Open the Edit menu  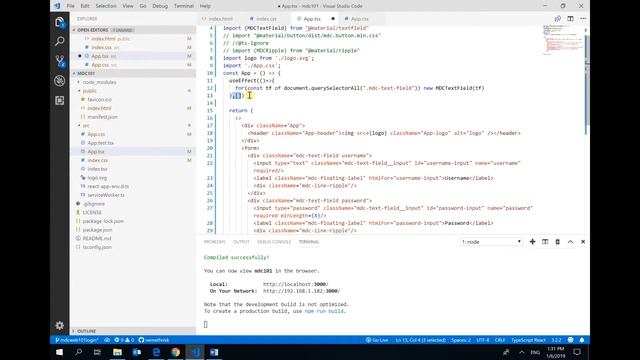tap(85, 6)
